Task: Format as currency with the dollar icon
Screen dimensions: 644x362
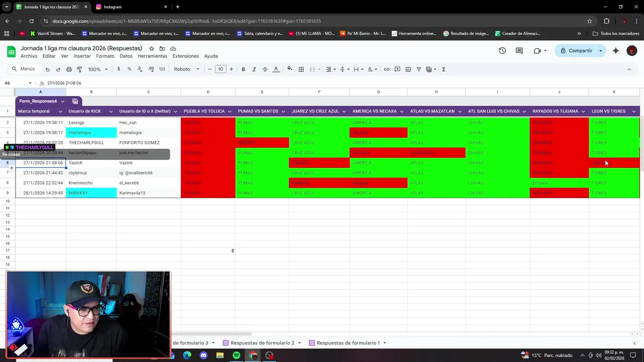Action: (x=119, y=69)
